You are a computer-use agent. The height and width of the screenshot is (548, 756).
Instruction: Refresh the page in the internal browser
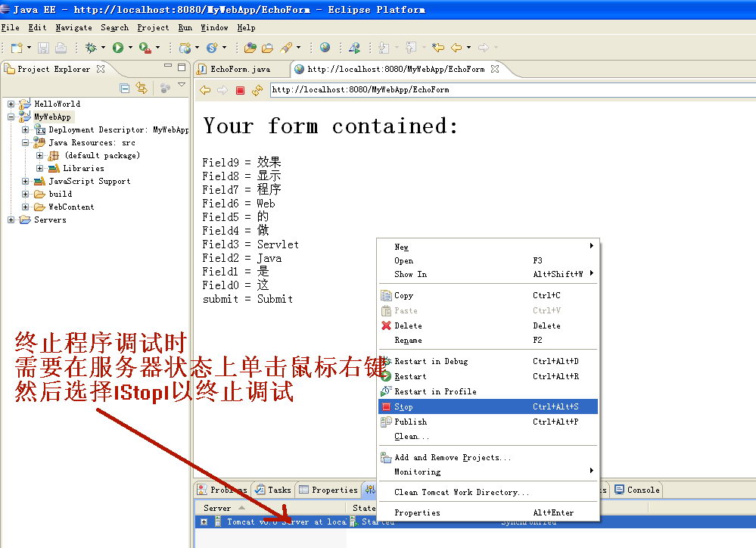point(257,90)
